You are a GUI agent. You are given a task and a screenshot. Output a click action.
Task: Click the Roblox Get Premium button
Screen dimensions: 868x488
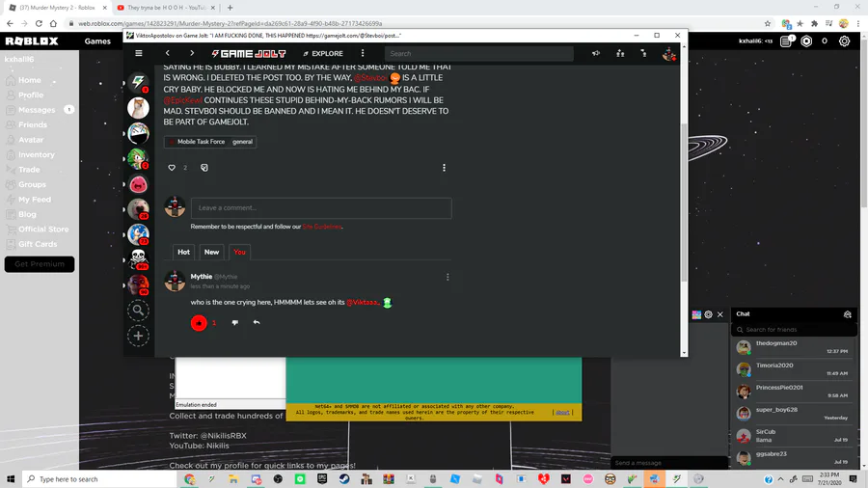[40, 264]
